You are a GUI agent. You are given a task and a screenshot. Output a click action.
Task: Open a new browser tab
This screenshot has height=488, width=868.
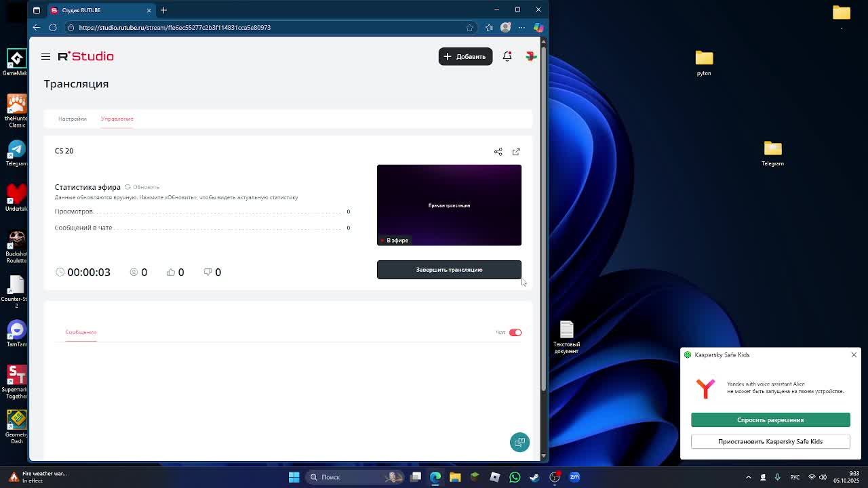pyautogui.click(x=163, y=10)
